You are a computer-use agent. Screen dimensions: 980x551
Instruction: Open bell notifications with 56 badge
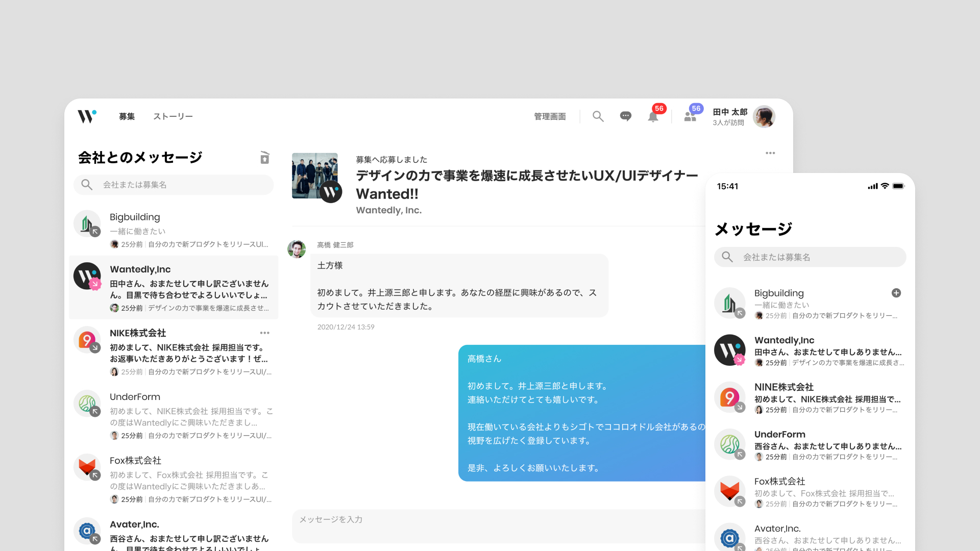(653, 116)
